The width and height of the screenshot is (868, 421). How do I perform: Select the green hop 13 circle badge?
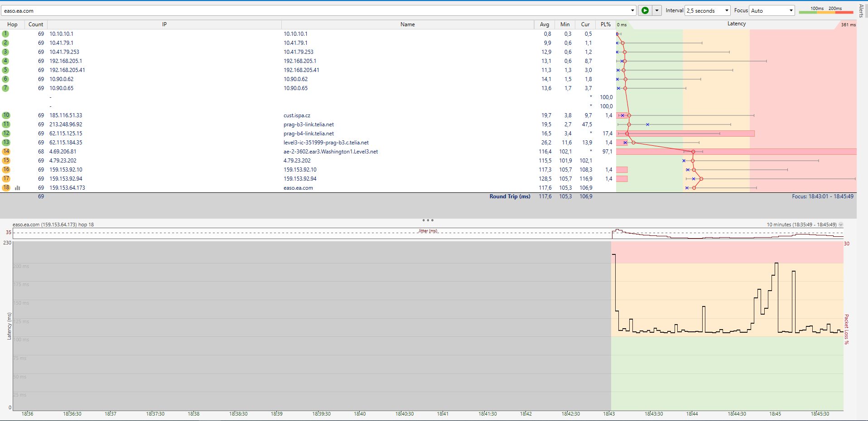tap(6, 143)
